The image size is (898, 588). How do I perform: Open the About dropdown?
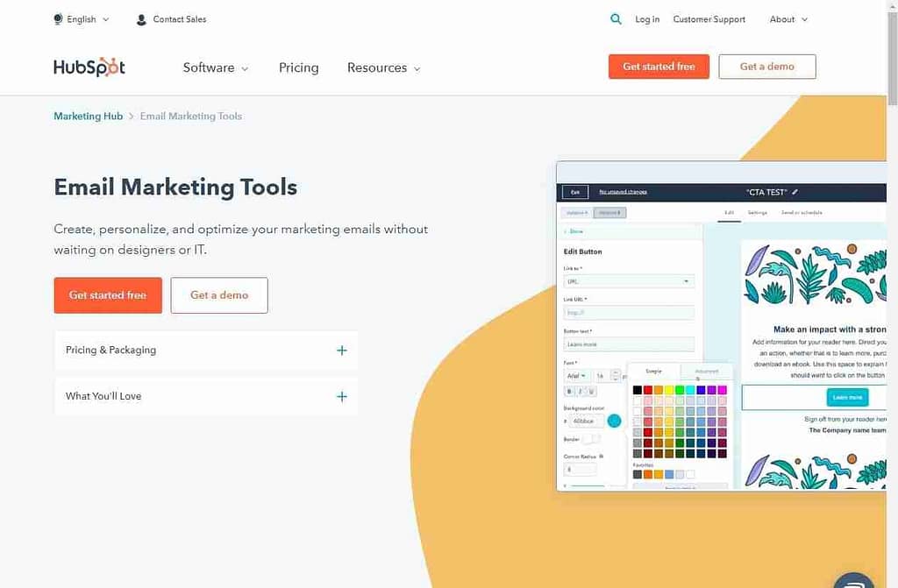(x=788, y=19)
